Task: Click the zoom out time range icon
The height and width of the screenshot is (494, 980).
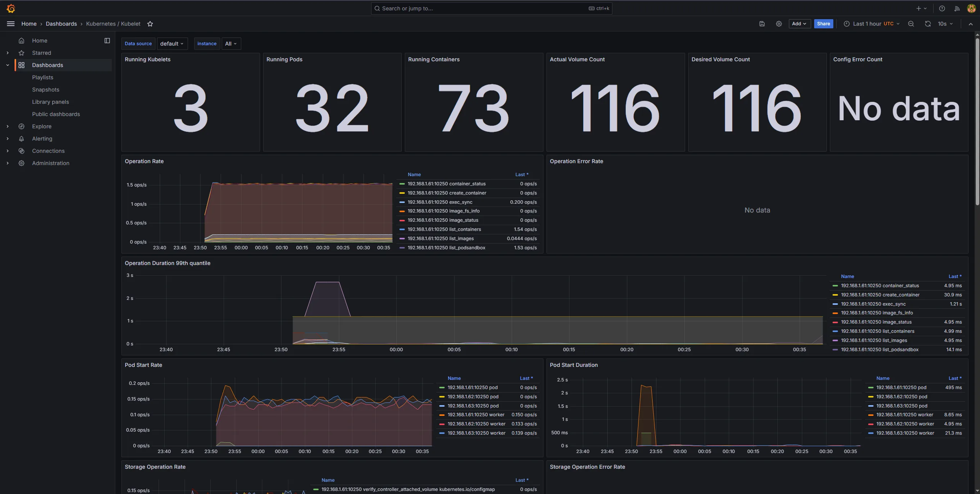Action: 911,24
